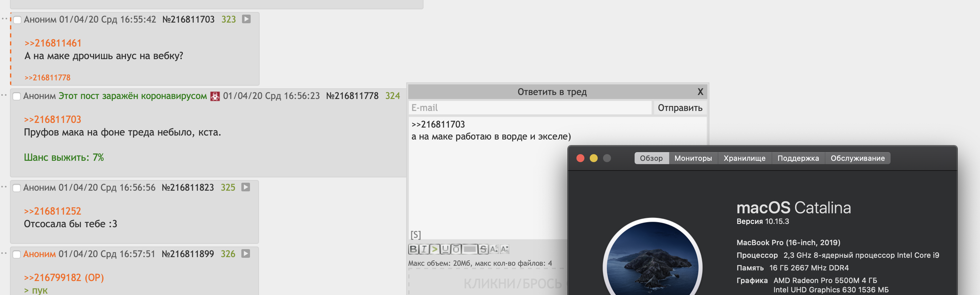Open post menu arrow for post 325

click(x=246, y=187)
